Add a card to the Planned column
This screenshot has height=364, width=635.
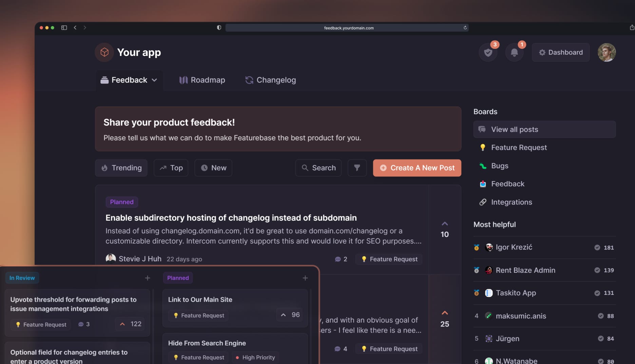(x=305, y=278)
